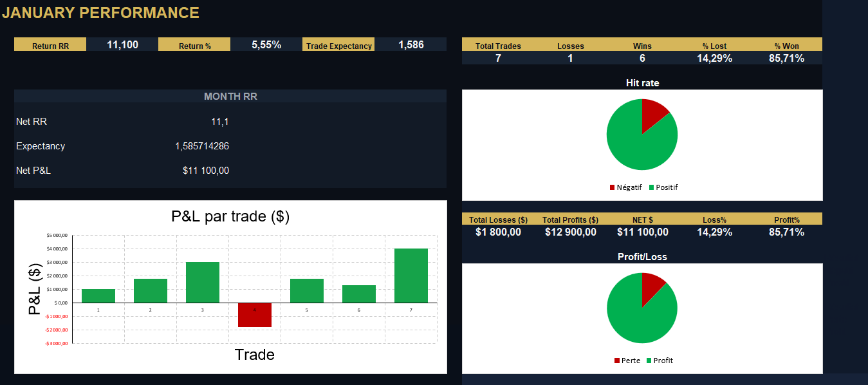Select $11 100,00 under NET $
The width and height of the screenshot is (868, 385).
click(642, 232)
